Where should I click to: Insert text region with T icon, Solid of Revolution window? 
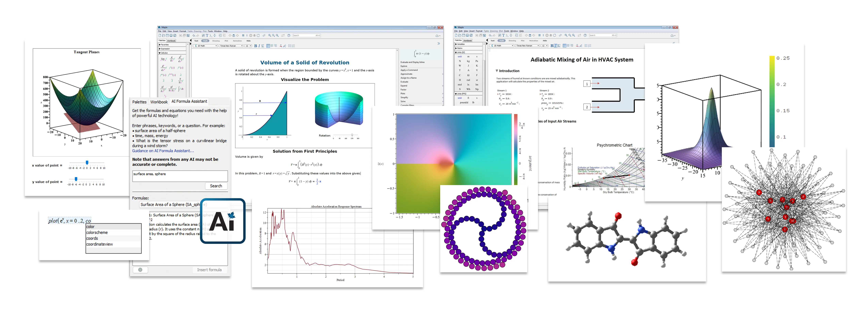(x=207, y=35)
